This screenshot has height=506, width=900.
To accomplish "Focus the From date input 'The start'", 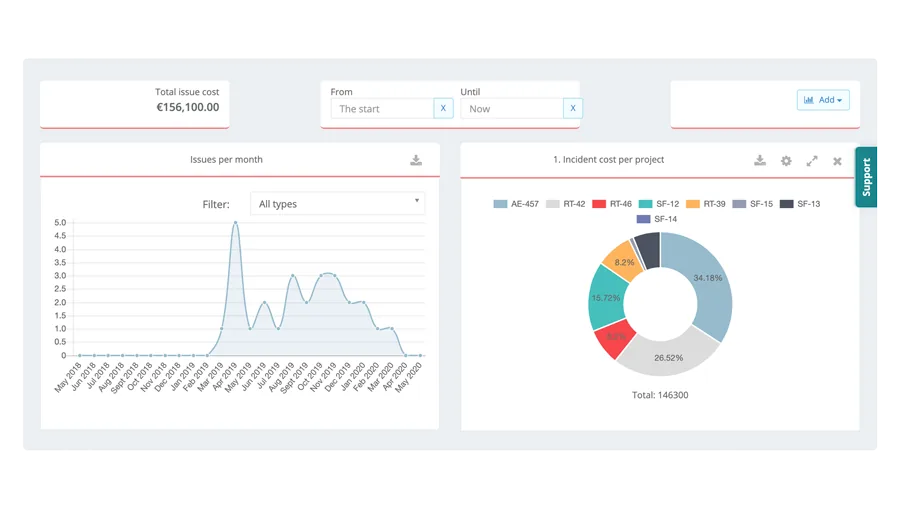I will [x=382, y=108].
